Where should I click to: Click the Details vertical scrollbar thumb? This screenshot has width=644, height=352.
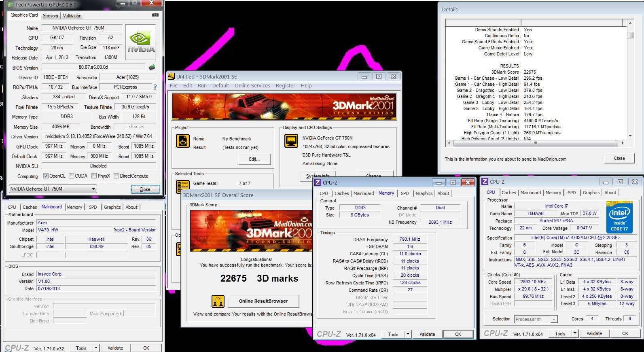click(x=630, y=35)
